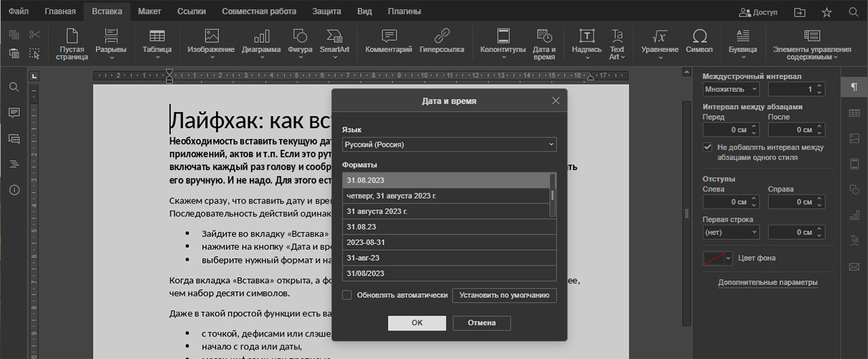Click the copy icon in toolbar
Viewport: 868px width, 359px height.
click(x=14, y=35)
